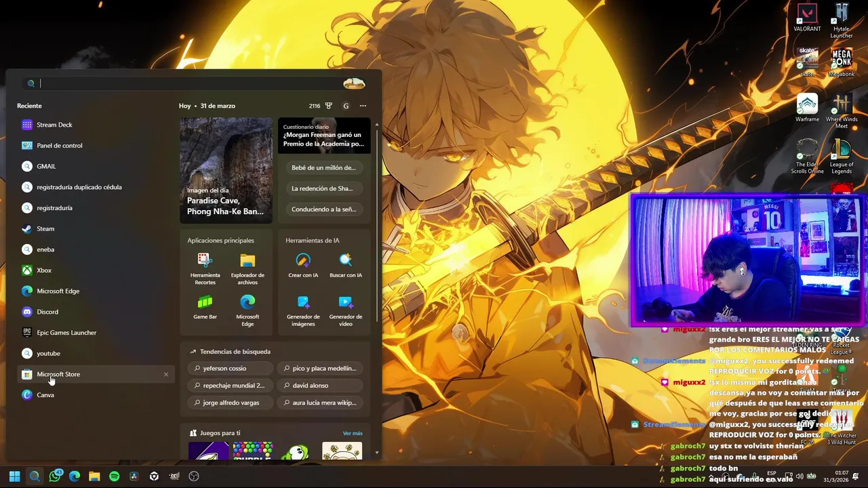
Task: Open skate. desktop icon
Action: pyautogui.click(x=807, y=62)
